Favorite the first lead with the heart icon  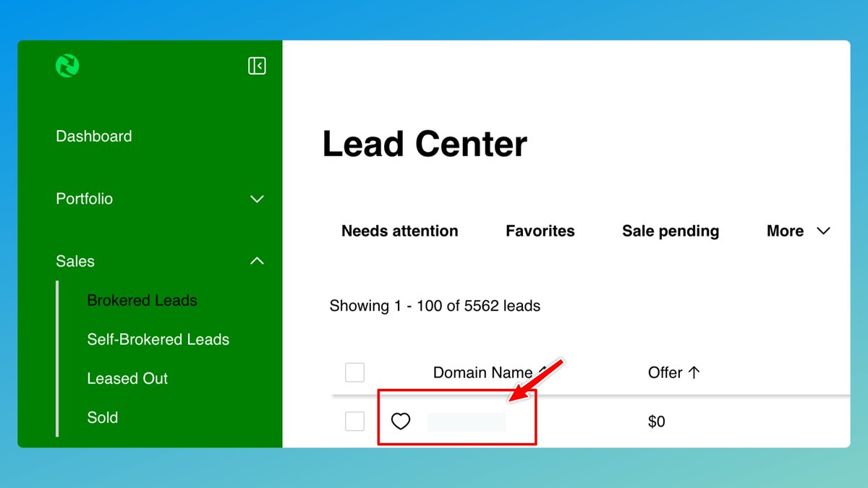401,421
